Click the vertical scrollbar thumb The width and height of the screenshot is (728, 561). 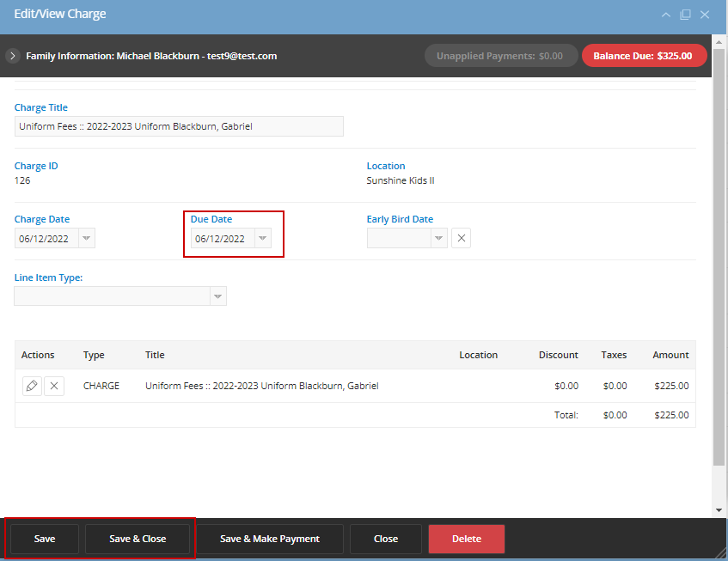pyautogui.click(x=719, y=257)
